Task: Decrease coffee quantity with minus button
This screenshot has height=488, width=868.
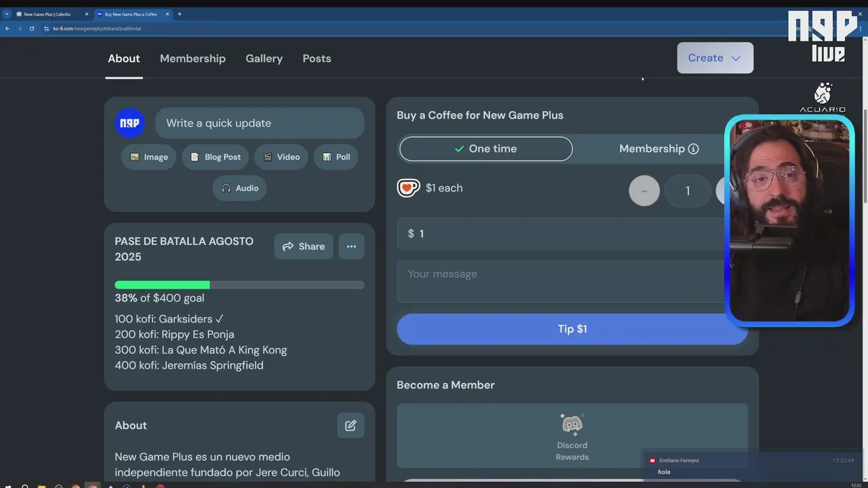Action: (x=644, y=191)
